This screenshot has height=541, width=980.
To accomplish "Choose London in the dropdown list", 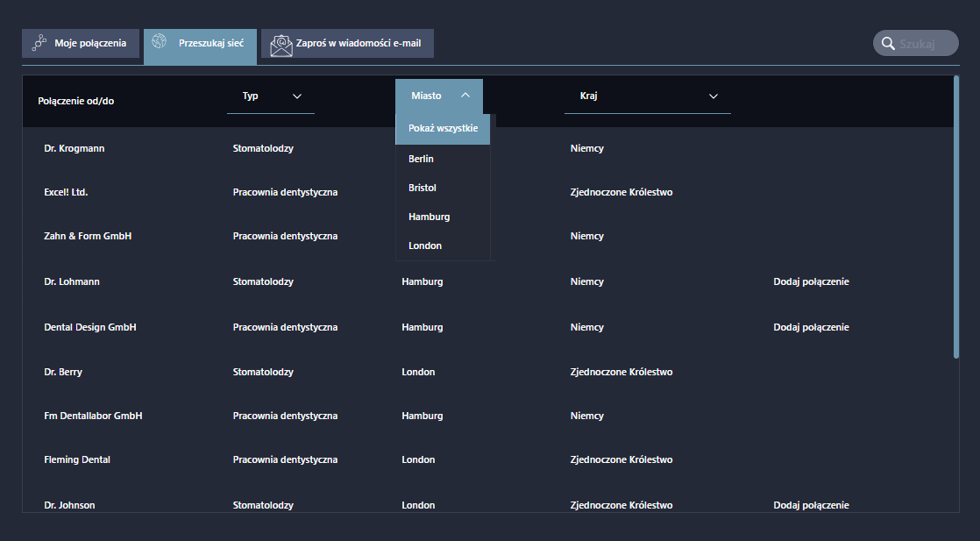I will point(424,246).
